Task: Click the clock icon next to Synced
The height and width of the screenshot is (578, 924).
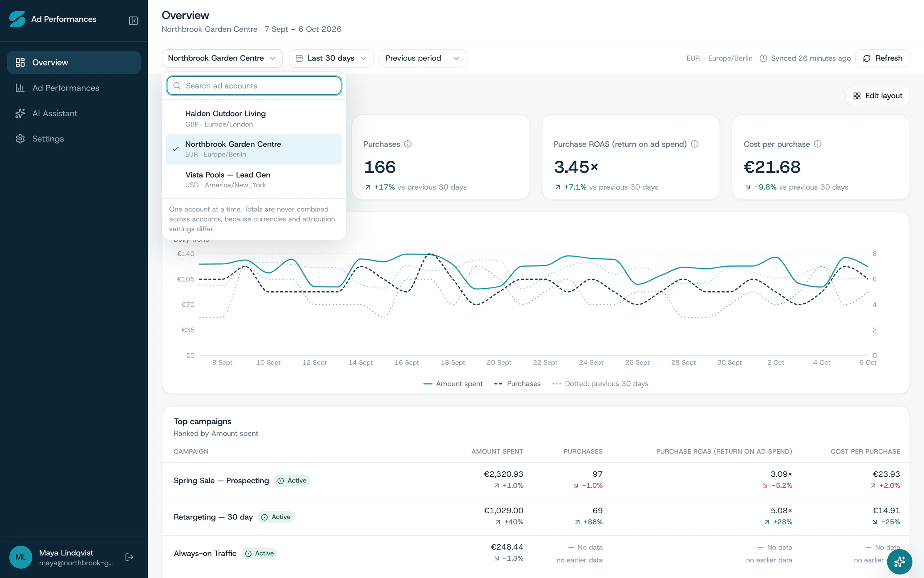Action: (763, 58)
